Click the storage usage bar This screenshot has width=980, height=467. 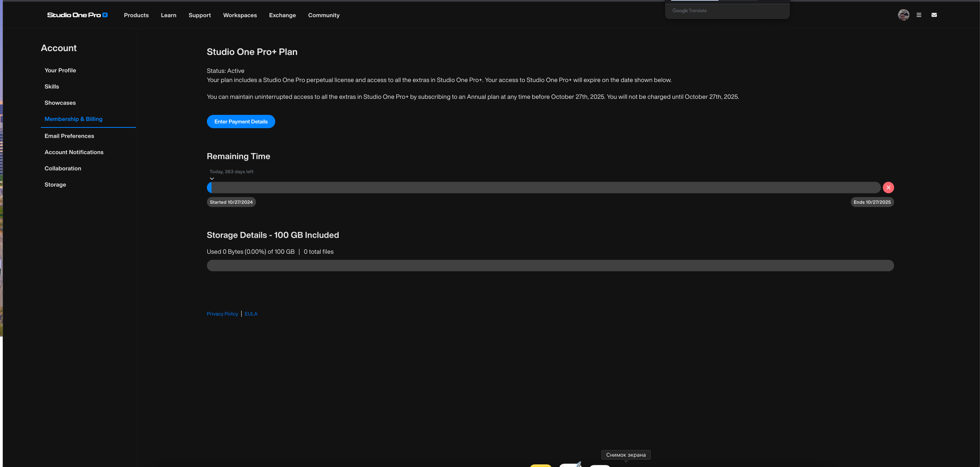[x=550, y=266]
